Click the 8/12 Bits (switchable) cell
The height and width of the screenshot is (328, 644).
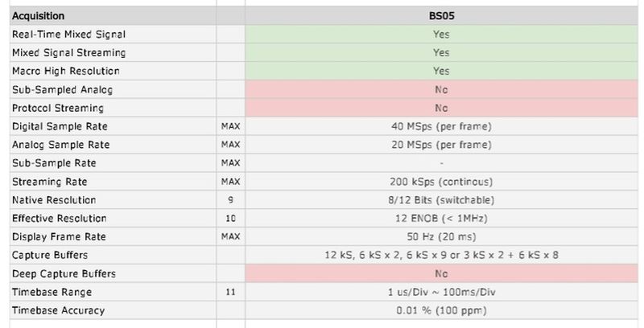click(440, 200)
